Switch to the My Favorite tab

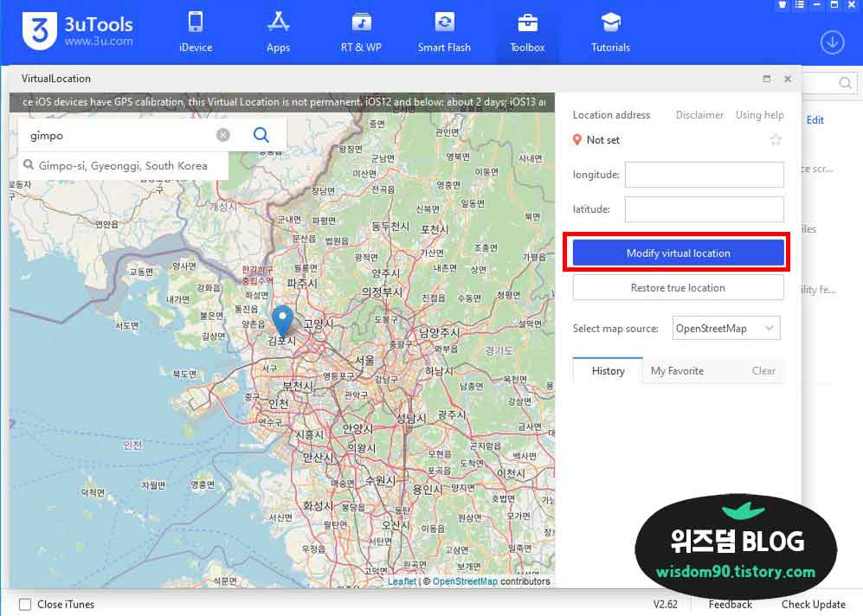pyautogui.click(x=677, y=370)
